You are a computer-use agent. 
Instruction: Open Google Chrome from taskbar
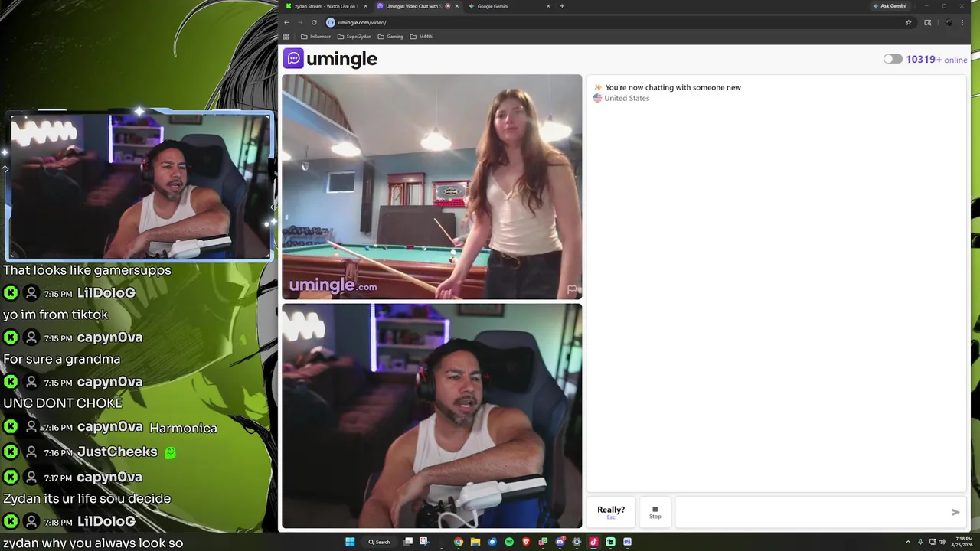click(x=459, y=542)
